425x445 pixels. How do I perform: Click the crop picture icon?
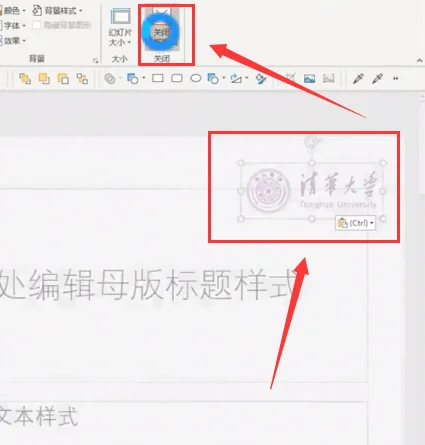tap(290, 79)
